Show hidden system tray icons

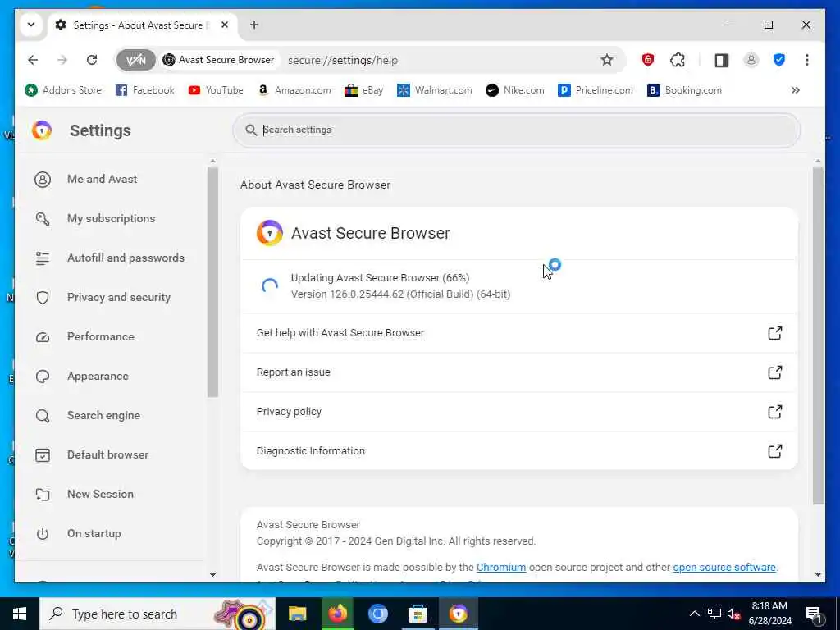pyautogui.click(x=694, y=614)
